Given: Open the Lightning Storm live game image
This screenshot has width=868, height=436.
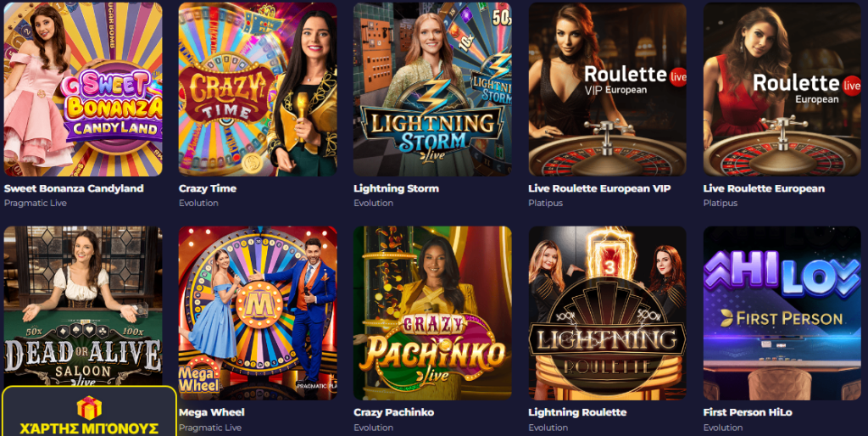Looking at the screenshot, I should [432, 89].
